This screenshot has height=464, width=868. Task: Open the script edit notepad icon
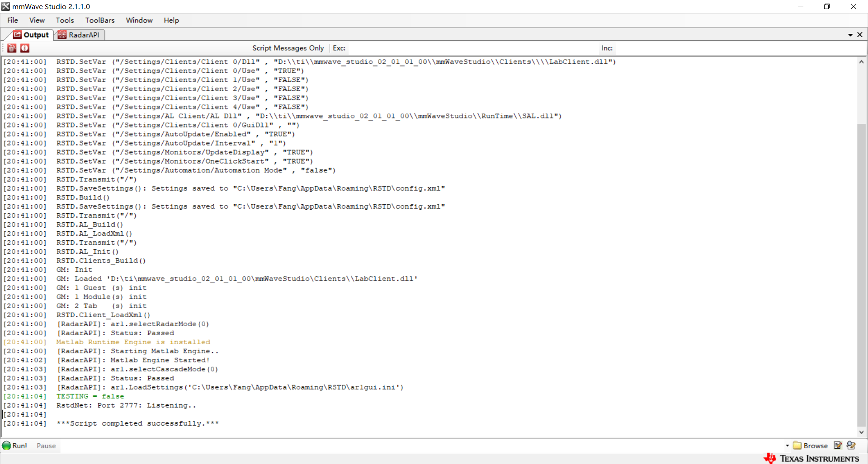click(838, 445)
